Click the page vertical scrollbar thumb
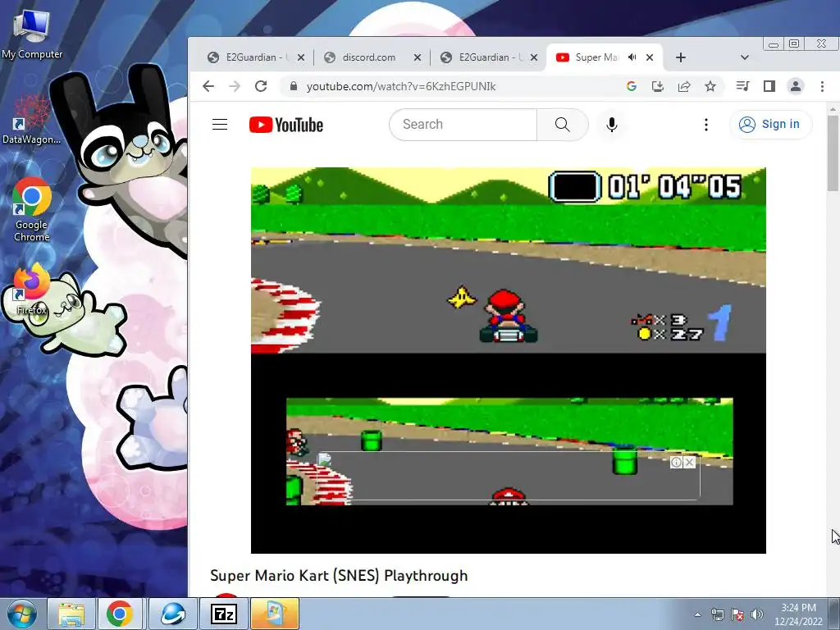The height and width of the screenshot is (630, 840). click(x=833, y=153)
